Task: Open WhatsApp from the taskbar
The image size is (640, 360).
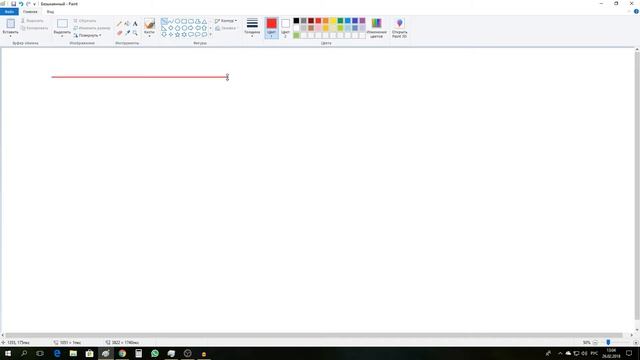Action: pos(155,353)
